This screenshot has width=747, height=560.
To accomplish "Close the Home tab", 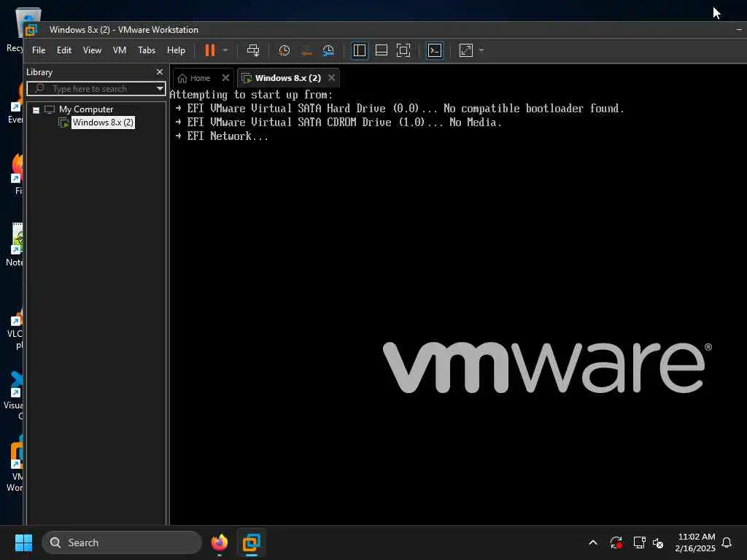I will [x=226, y=77].
